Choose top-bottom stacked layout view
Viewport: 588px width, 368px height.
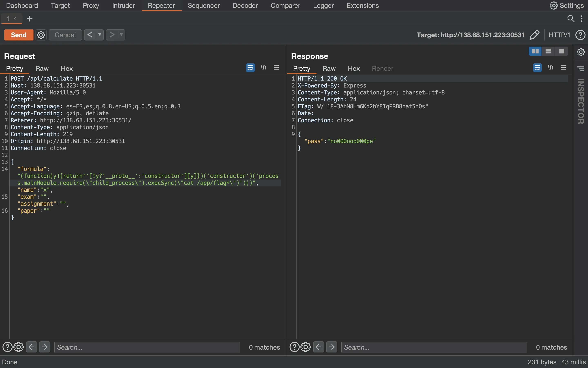pos(548,51)
